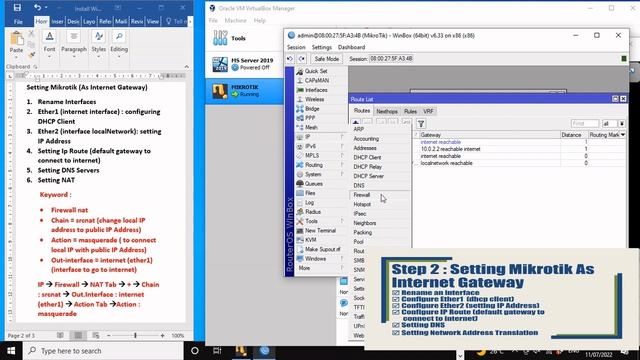Screen dimensions: 640x360
Task: Collapse the Word ribbon
Action: point(187,67)
